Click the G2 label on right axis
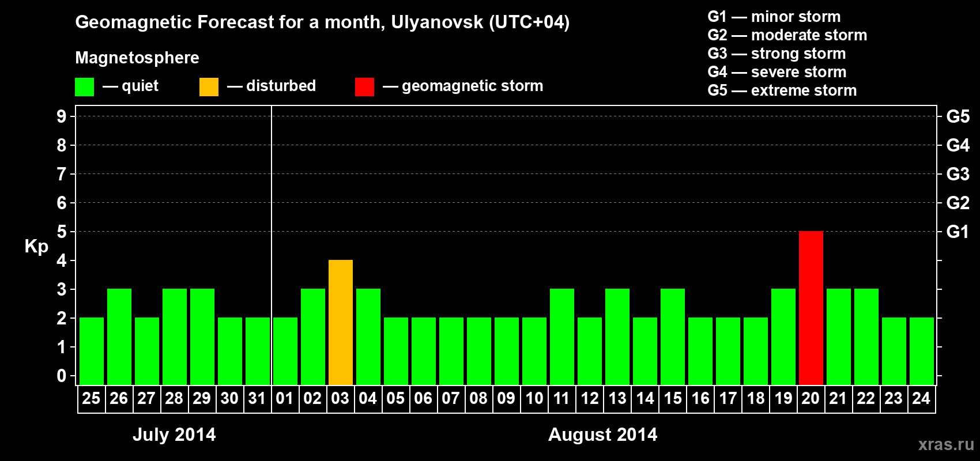The image size is (980, 461). click(958, 203)
